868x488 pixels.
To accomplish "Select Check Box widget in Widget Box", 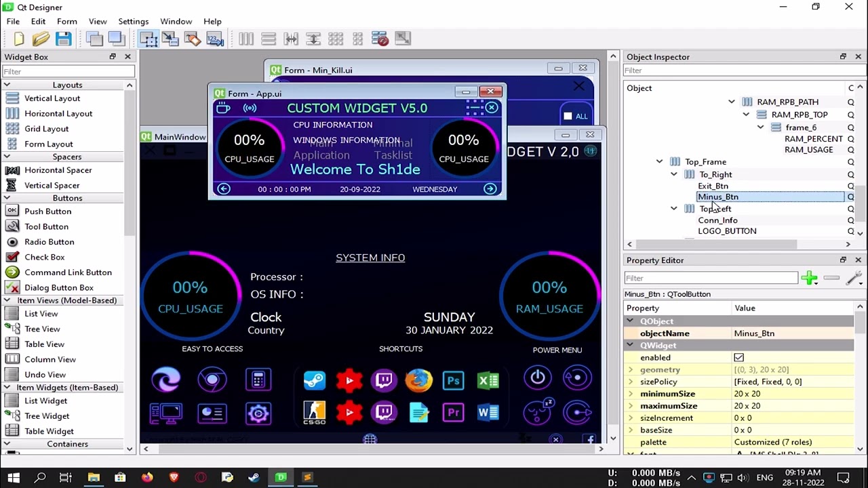I will (45, 257).
